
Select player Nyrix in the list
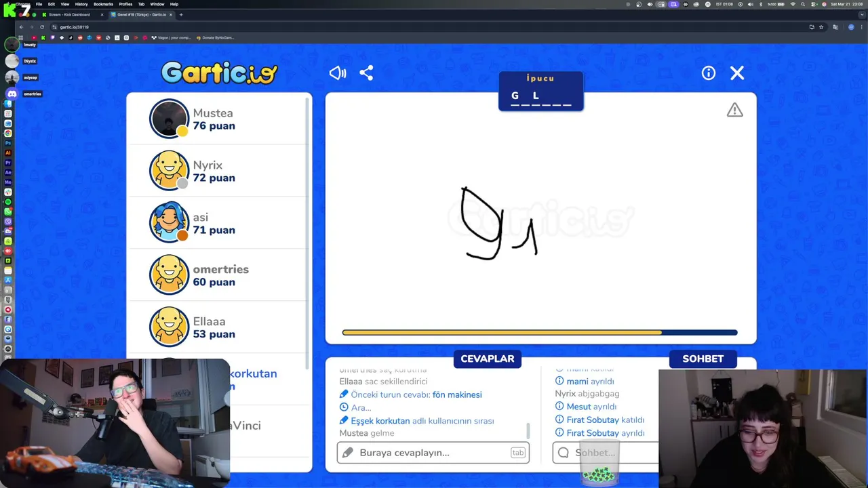coord(218,171)
